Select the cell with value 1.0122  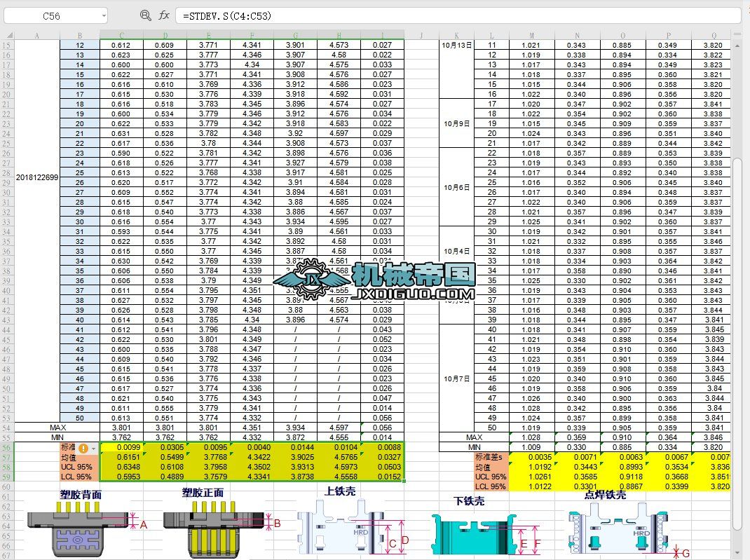531,487
